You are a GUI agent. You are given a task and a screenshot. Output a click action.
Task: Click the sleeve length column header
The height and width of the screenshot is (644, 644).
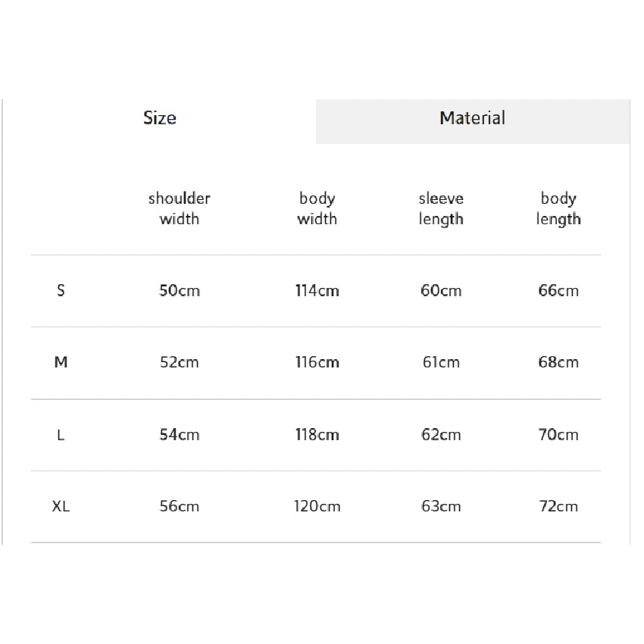point(441,208)
